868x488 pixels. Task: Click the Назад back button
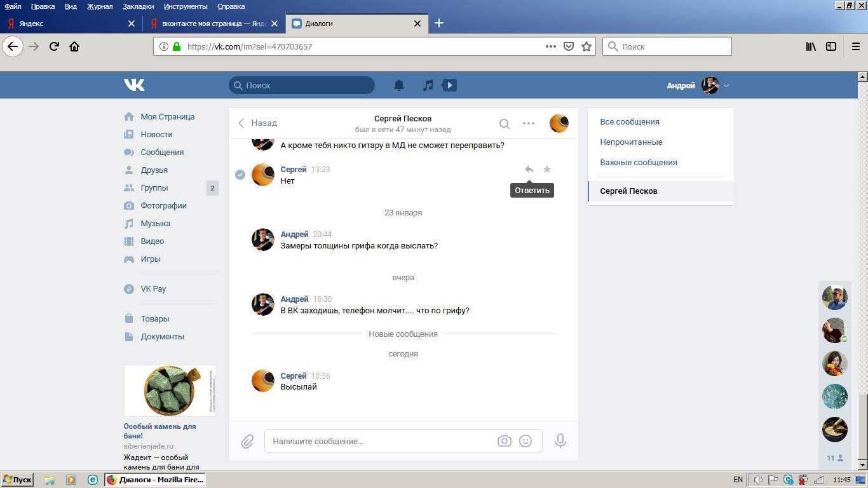258,123
